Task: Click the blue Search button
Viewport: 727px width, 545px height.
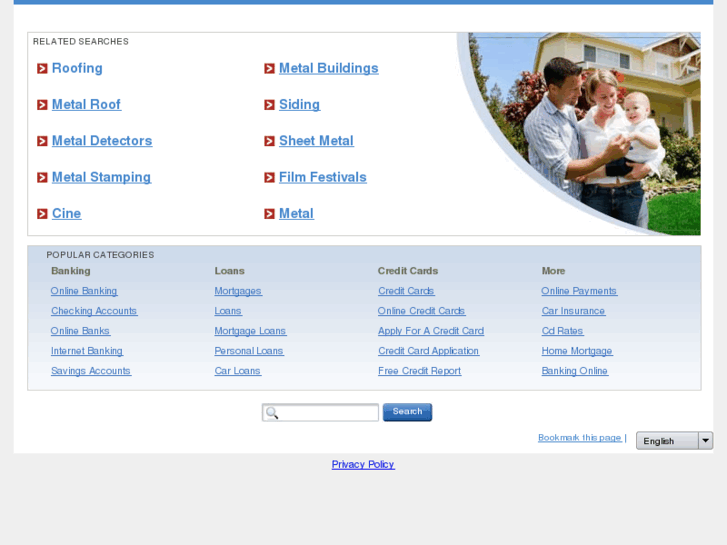Action: point(407,412)
